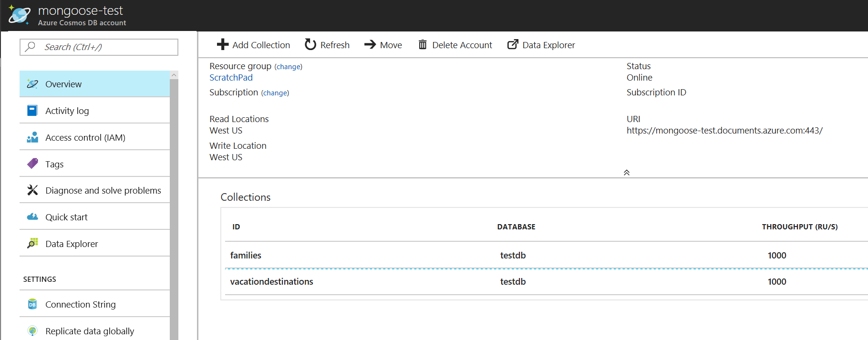868x340 pixels.
Task: Open the Activity log menu item
Action: (67, 111)
